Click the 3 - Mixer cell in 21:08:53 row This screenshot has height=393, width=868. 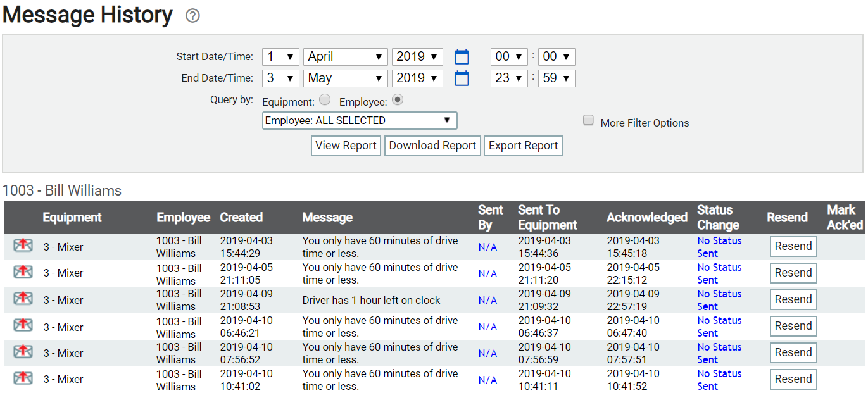63,300
